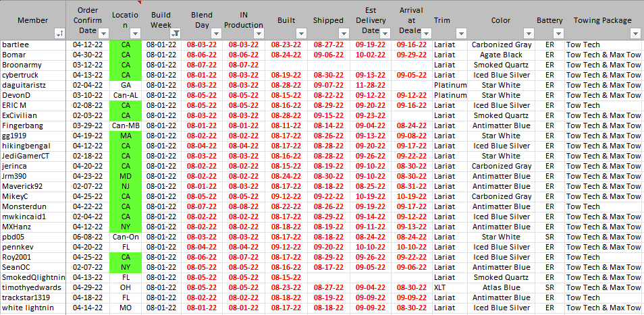Expand the Towing Package filter dropdown

635,33
